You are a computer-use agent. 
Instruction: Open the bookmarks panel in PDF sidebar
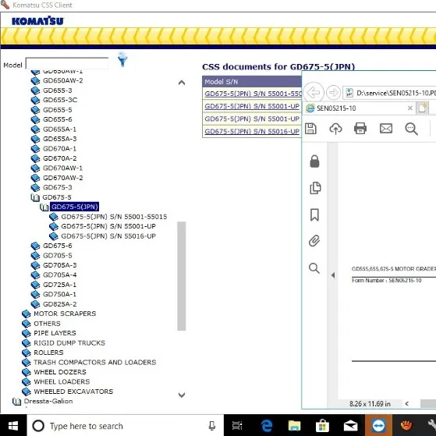314,215
